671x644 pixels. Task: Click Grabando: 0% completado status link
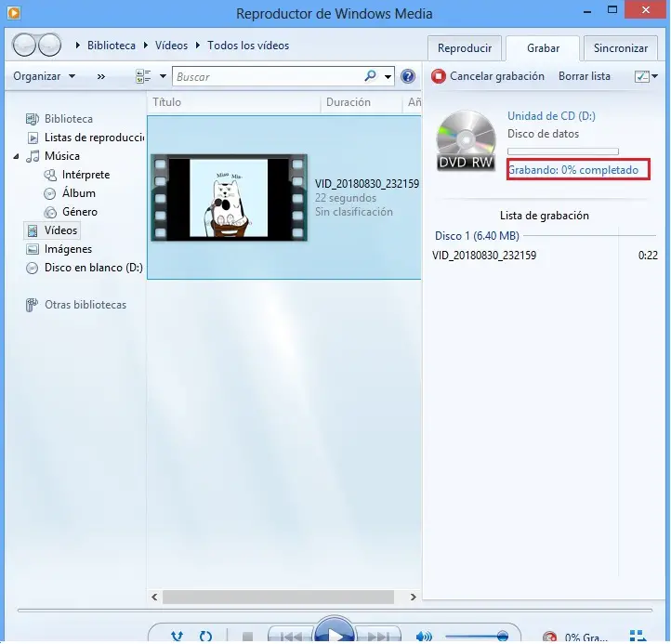(x=573, y=170)
